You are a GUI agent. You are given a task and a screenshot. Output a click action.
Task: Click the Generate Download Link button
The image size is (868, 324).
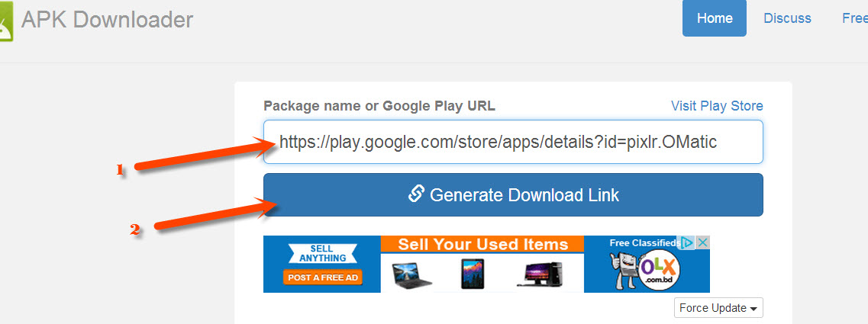(513, 194)
